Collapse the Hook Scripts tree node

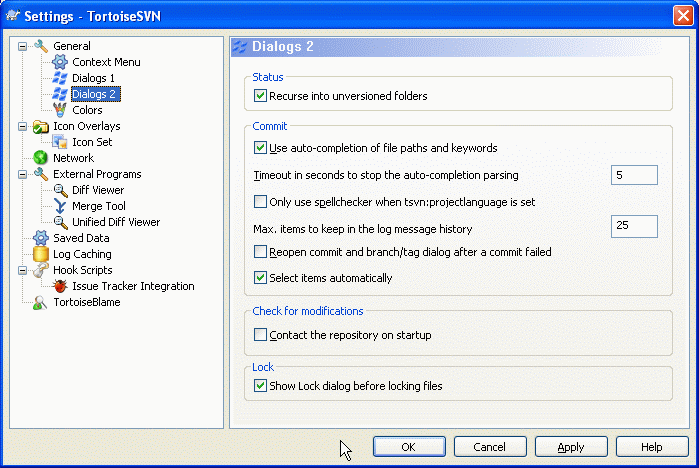point(22,271)
